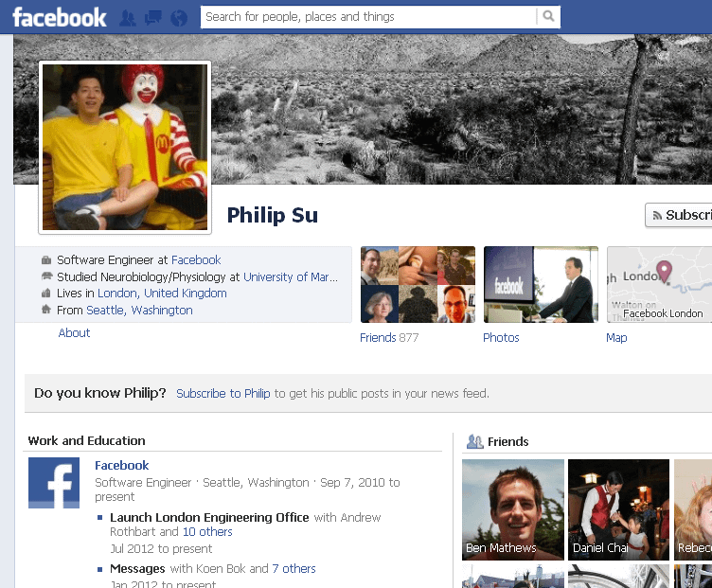
Task: Open the Photos thumbnail with speaker
Action: (541, 285)
